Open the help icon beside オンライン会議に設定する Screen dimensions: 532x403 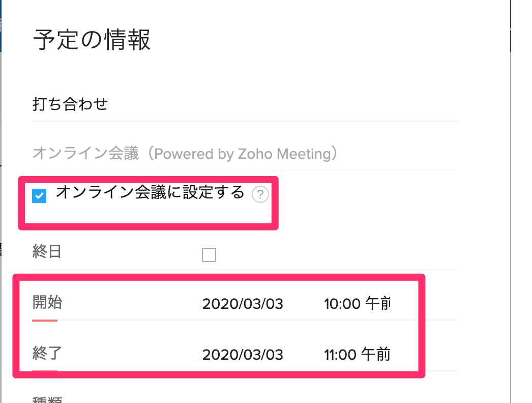pos(260,194)
